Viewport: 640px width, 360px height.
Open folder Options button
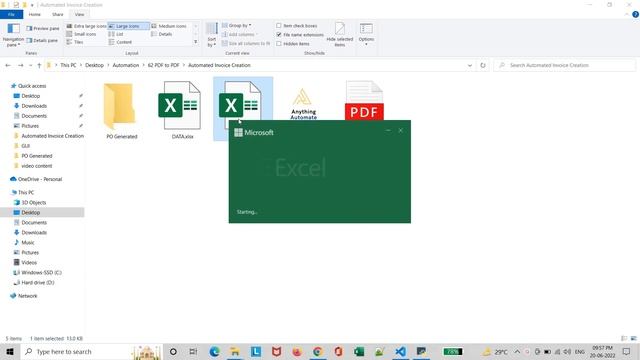pyautogui.click(x=366, y=35)
